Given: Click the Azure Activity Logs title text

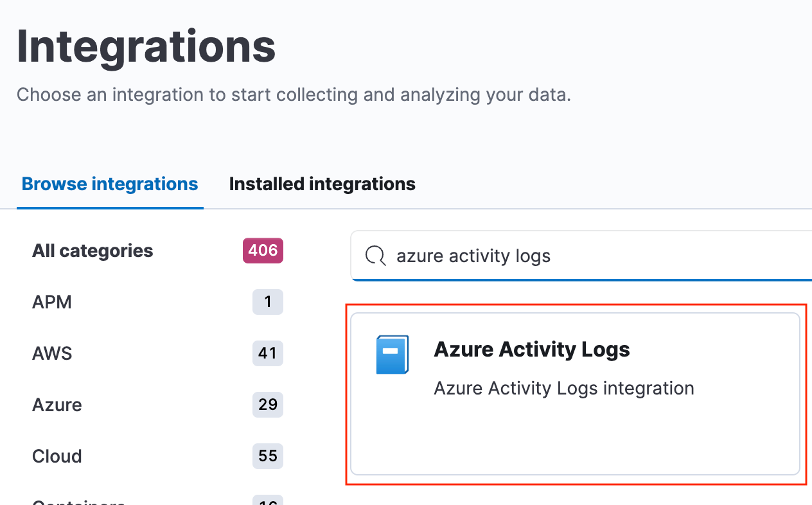Looking at the screenshot, I should pos(532,349).
